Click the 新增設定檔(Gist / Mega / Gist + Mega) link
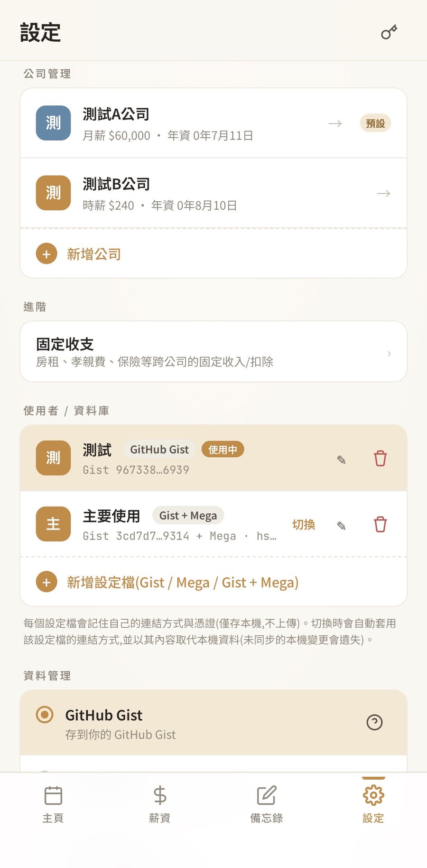 [183, 582]
